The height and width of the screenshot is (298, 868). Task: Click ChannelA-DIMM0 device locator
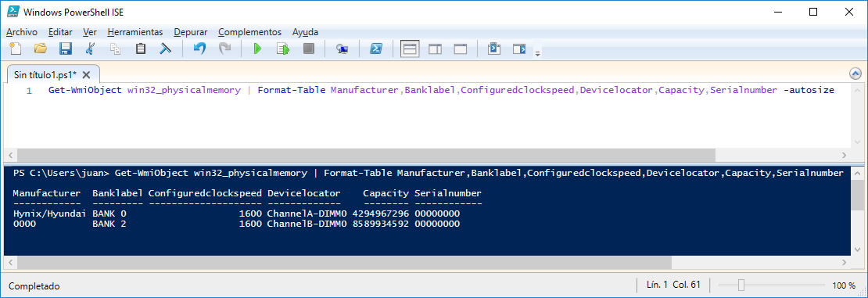[x=307, y=214]
